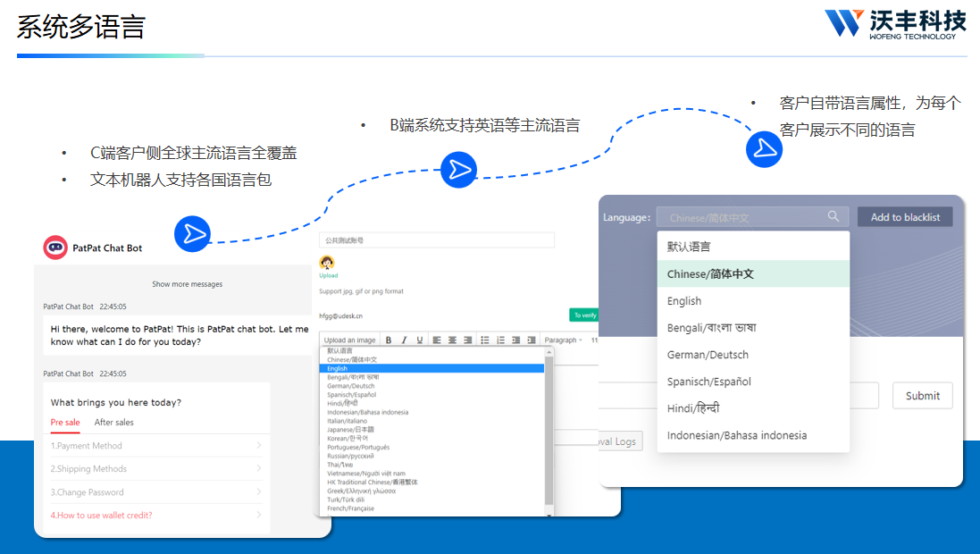Click the green To verify button

pos(584,315)
